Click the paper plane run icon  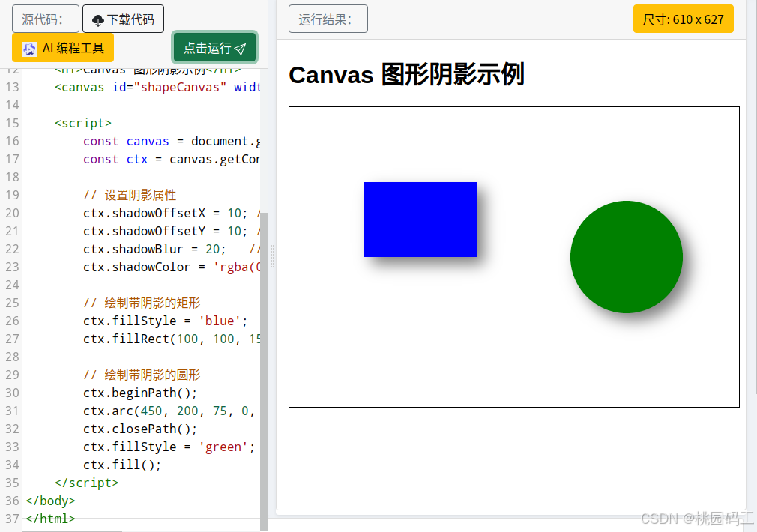pos(240,48)
